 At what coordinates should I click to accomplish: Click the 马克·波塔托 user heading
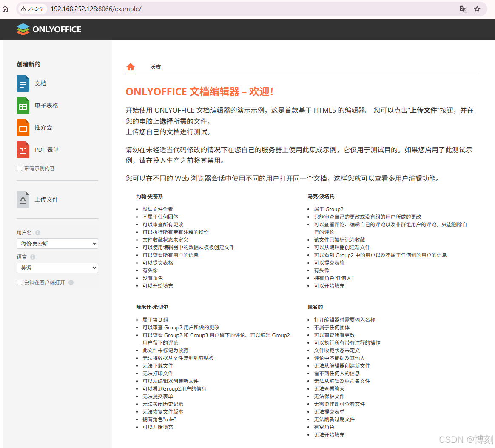click(x=321, y=197)
